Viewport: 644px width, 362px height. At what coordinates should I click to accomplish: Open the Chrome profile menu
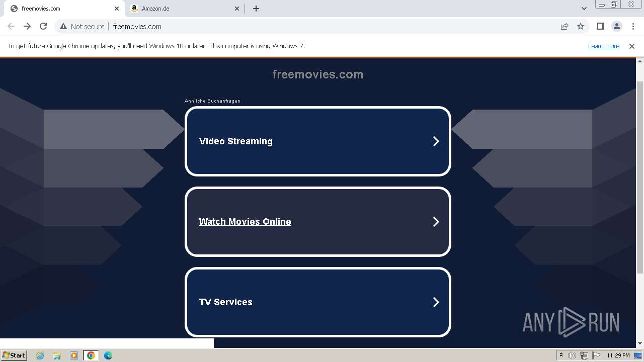click(x=617, y=27)
